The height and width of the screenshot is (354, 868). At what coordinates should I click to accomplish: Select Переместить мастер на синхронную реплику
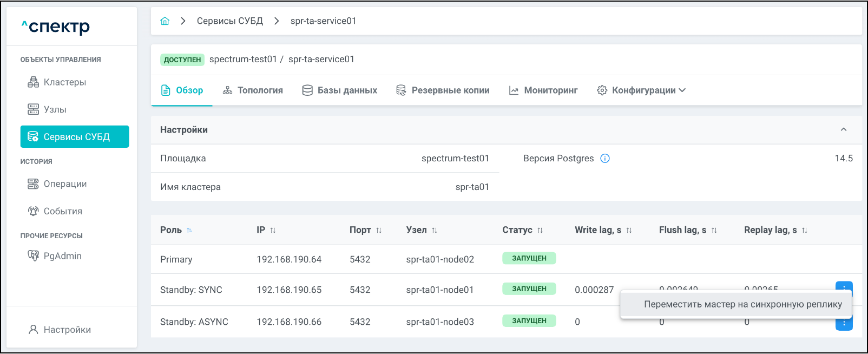coord(742,304)
